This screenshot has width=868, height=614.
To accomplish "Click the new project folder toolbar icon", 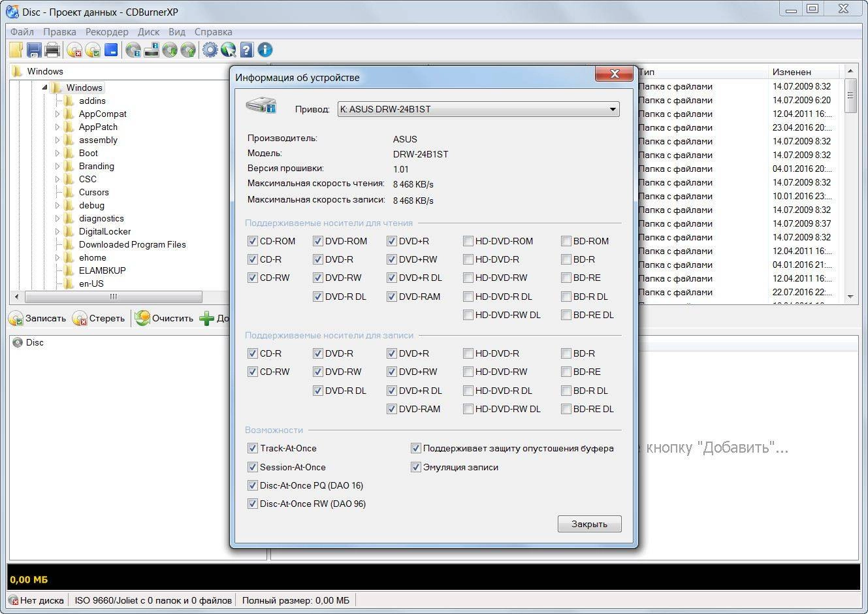I will (16, 50).
